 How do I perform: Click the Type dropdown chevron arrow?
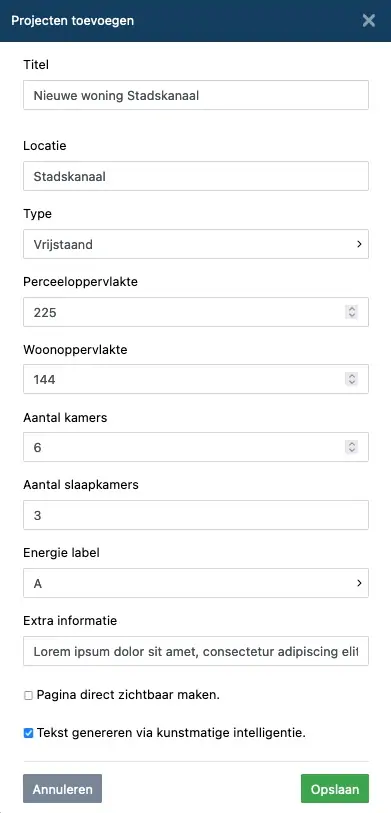359,244
